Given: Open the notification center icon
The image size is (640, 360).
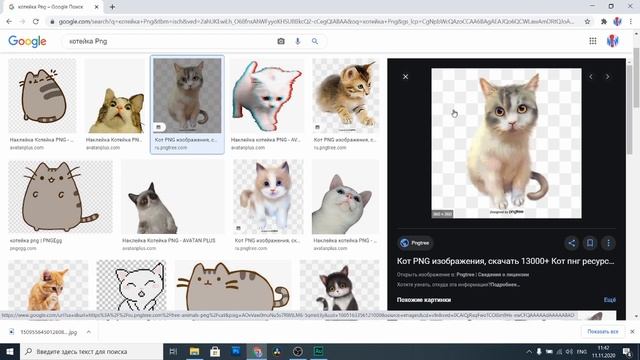Looking at the screenshot, I should (x=627, y=351).
